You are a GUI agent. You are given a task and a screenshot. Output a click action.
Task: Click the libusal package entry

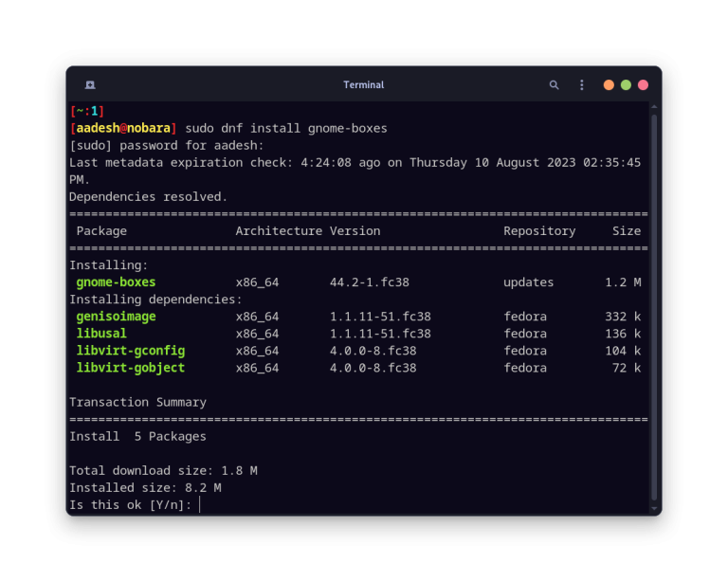point(101,334)
